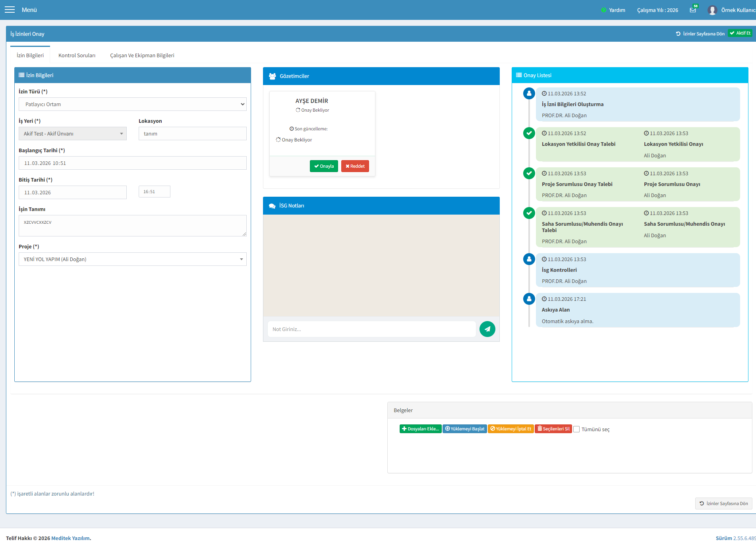Viewport: 756px width, 548px height.
Task: Click the Askıya Alan user timeline icon
Action: coord(529,299)
